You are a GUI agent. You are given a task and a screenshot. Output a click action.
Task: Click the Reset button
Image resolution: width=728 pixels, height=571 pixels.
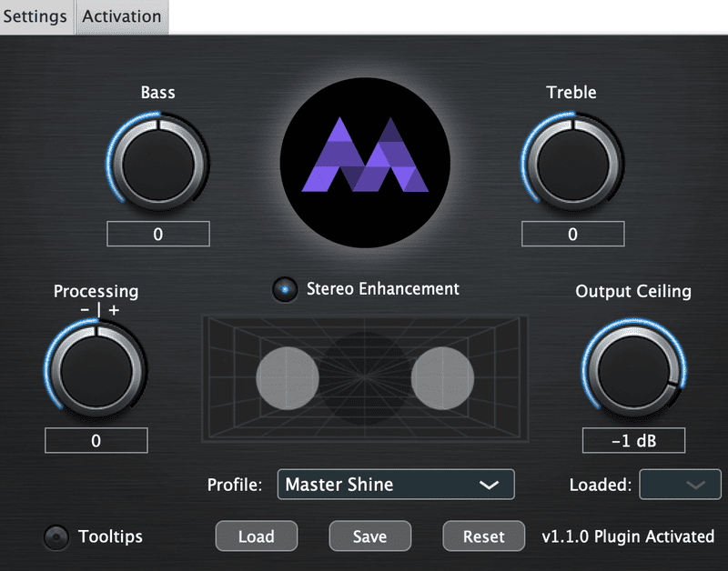coord(483,536)
